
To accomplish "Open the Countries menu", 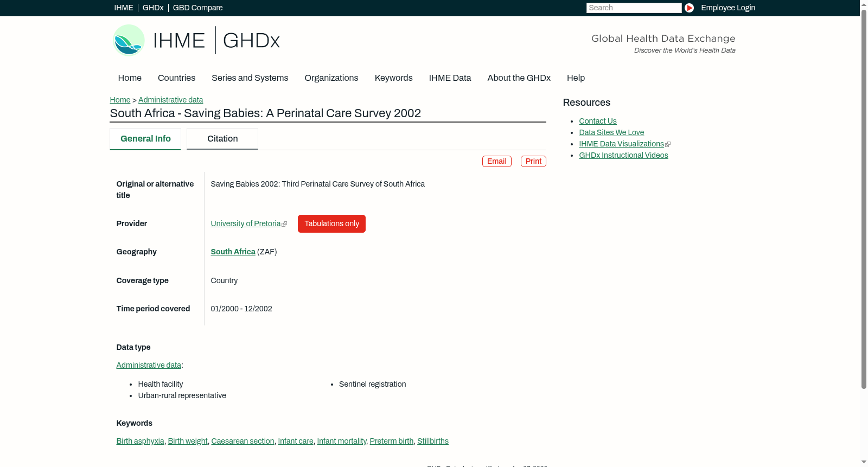I will pyautogui.click(x=176, y=78).
